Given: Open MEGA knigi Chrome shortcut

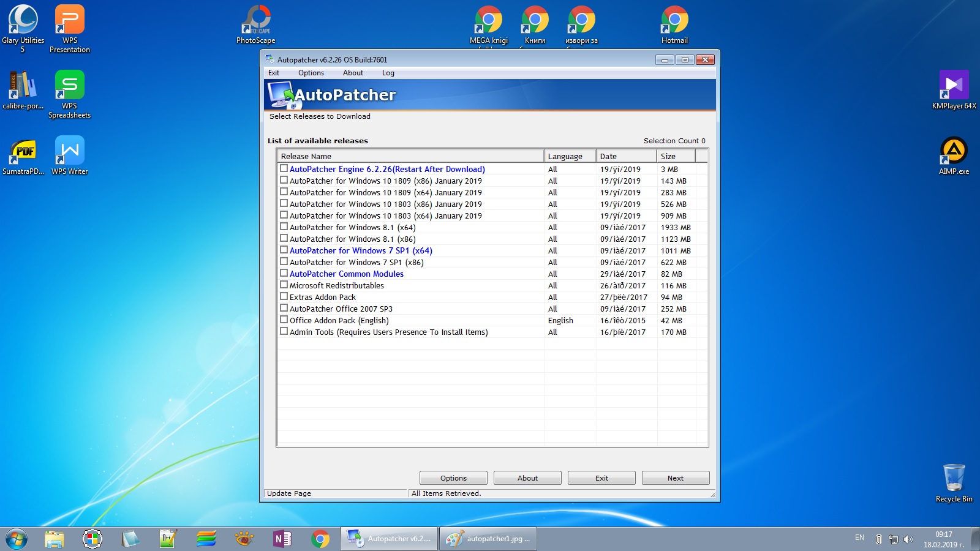Looking at the screenshot, I should [489, 24].
